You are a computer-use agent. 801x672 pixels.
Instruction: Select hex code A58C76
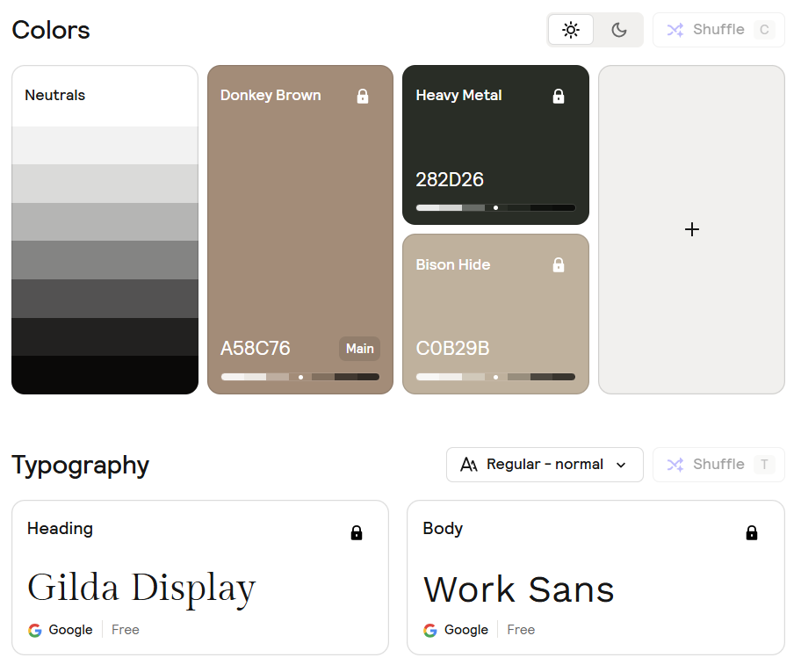[256, 349]
